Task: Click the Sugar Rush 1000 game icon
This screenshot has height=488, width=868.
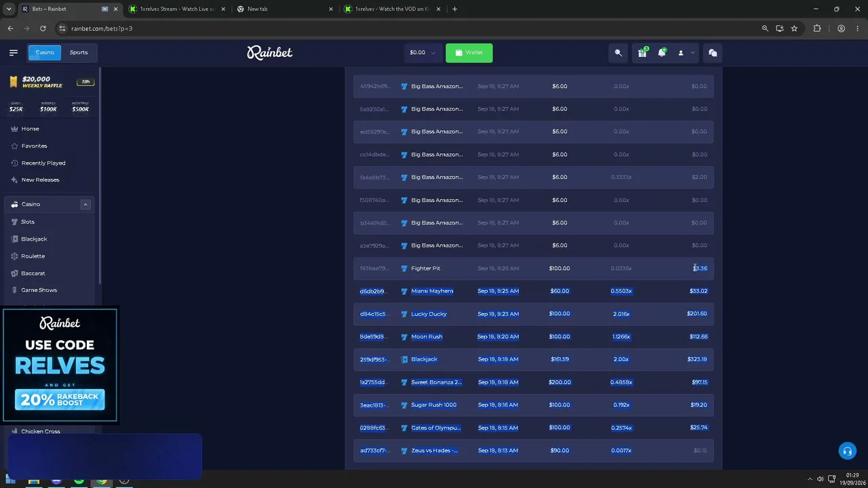Action: pos(404,405)
